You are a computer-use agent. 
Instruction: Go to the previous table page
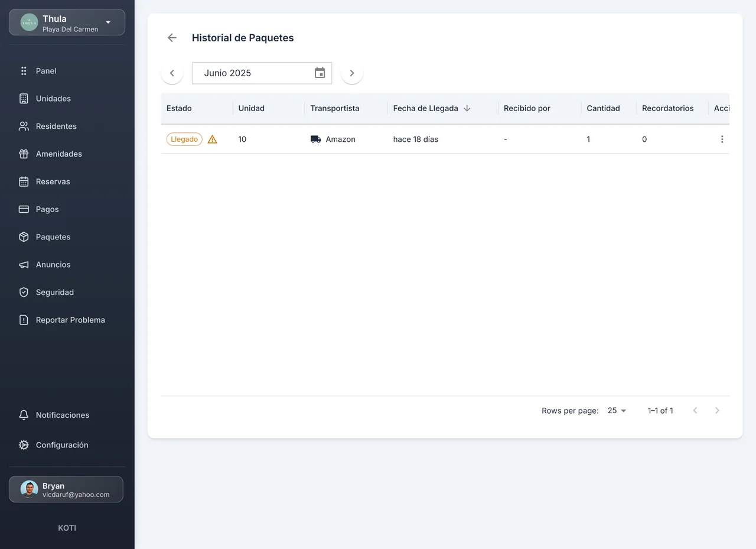coord(695,410)
